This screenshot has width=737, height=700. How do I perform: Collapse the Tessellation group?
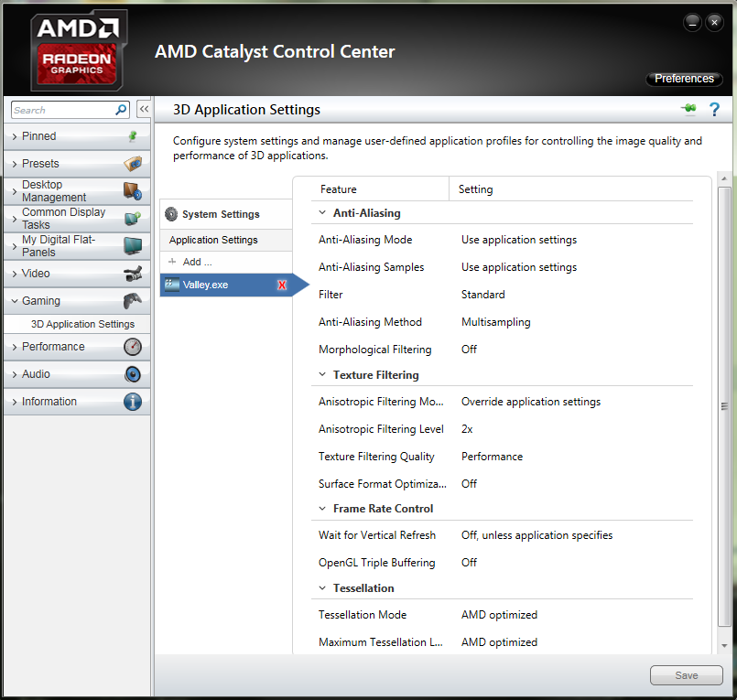(x=322, y=587)
